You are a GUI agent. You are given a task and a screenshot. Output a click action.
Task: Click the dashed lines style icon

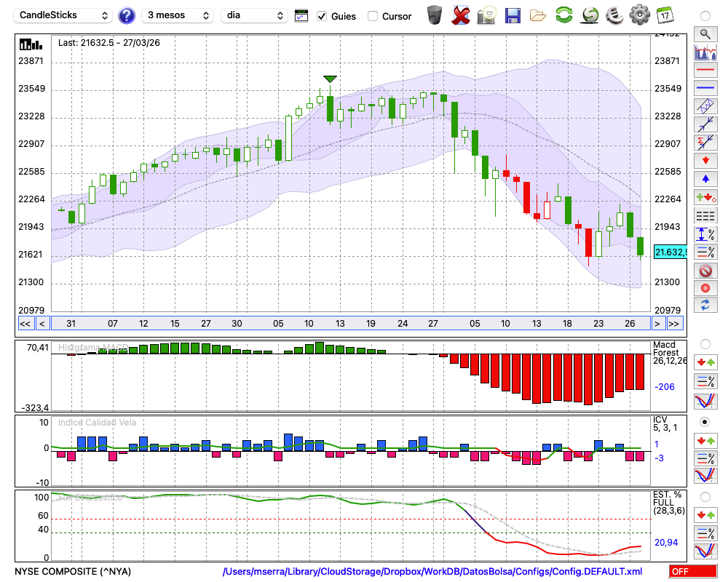tap(705, 215)
